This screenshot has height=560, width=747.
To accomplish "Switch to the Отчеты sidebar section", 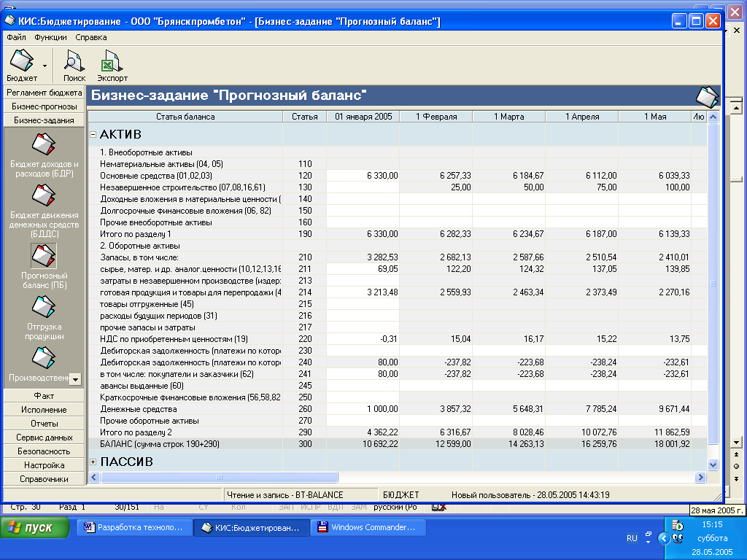I will pos(44,424).
